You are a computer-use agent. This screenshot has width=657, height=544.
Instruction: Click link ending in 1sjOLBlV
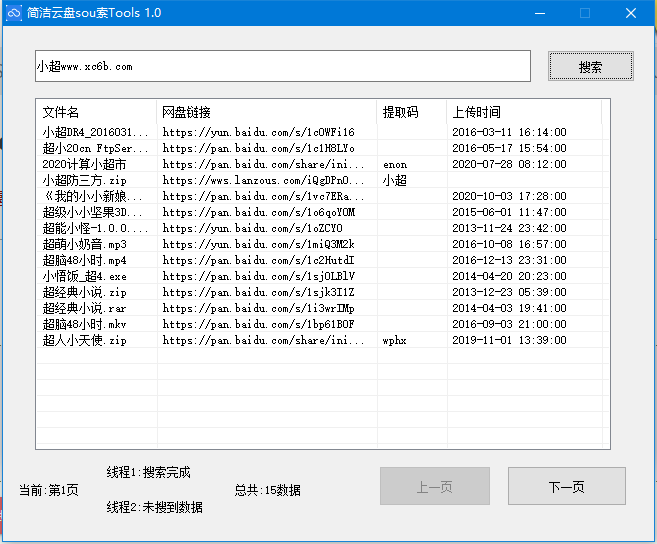click(259, 276)
